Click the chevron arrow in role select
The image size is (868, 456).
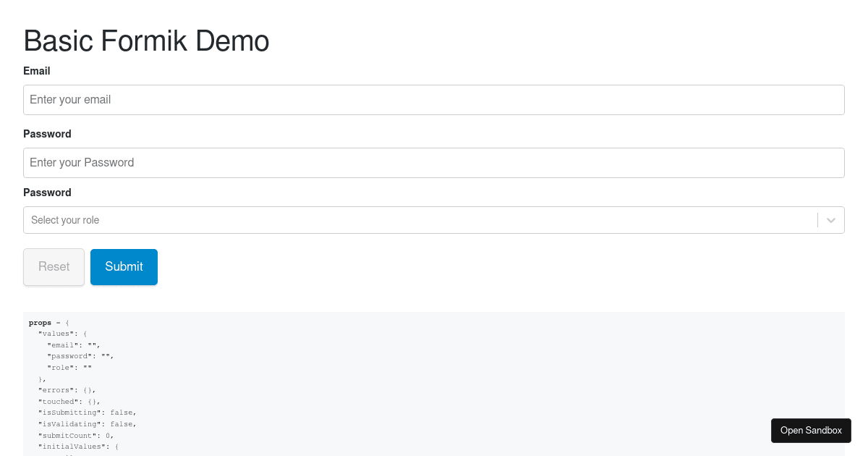click(831, 220)
